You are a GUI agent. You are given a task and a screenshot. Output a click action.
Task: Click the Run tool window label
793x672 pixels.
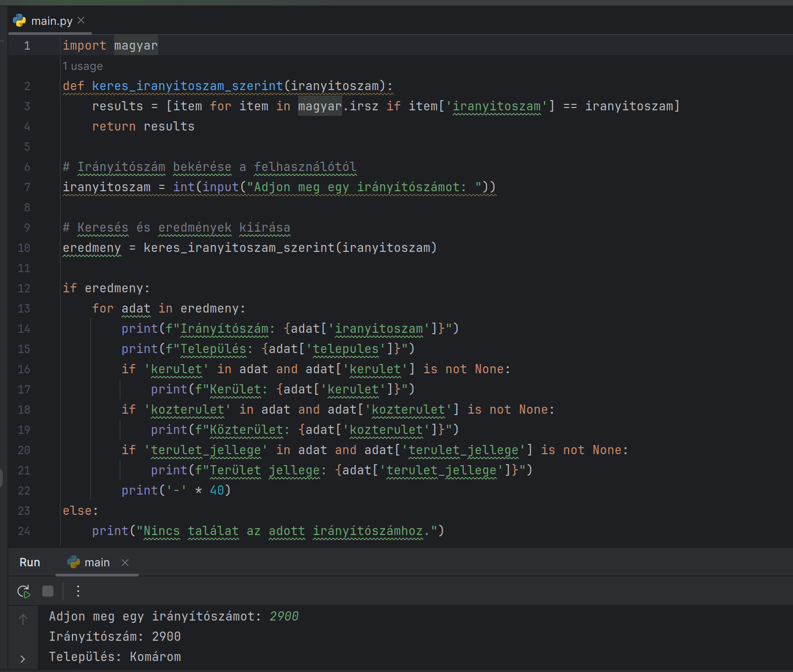pos(29,562)
